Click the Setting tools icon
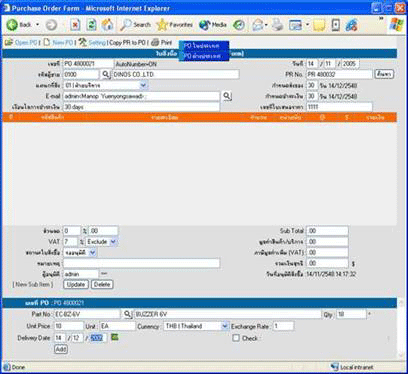 pyautogui.click(x=82, y=43)
